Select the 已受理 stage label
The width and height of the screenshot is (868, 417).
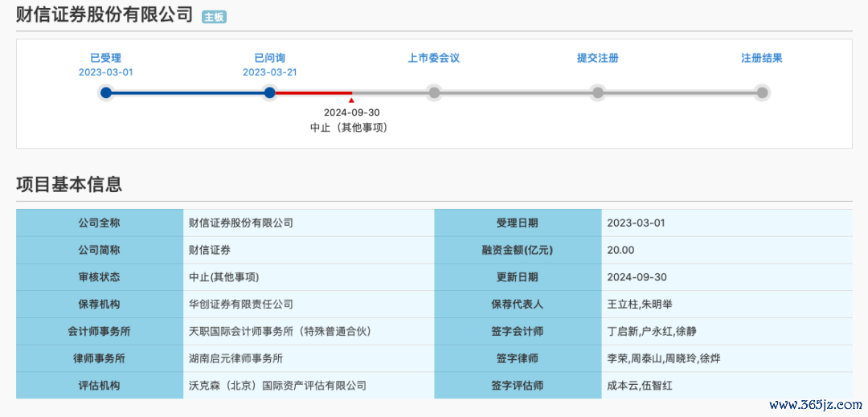[106, 58]
